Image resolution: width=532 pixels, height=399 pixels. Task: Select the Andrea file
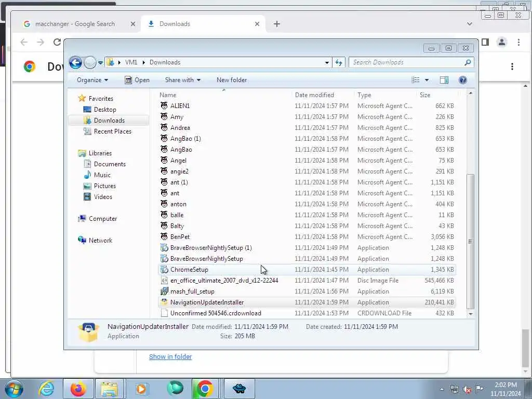[x=180, y=128]
